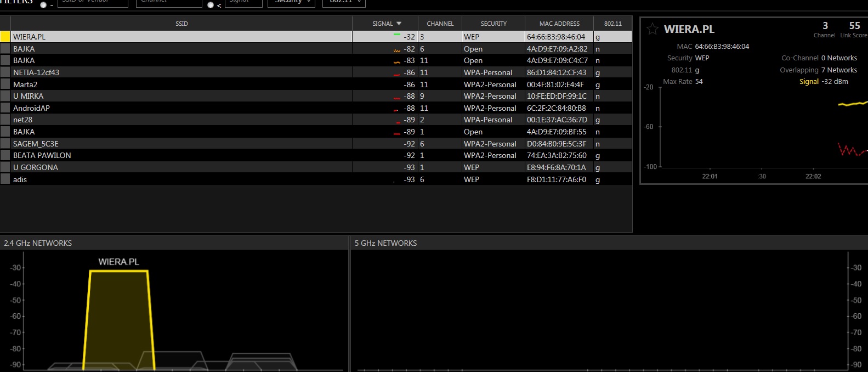This screenshot has width=868, height=372.
Task: Click the Signal column sort arrow
Action: point(399,24)
